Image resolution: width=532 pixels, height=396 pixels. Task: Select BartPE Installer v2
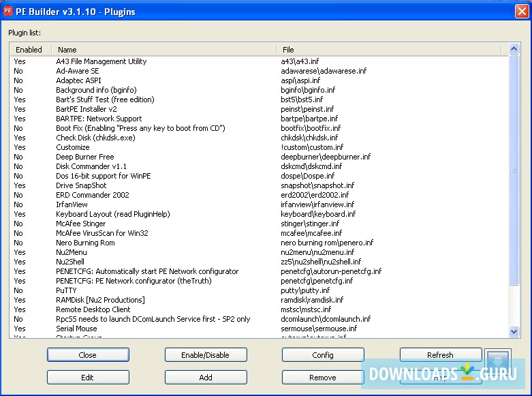87,109
